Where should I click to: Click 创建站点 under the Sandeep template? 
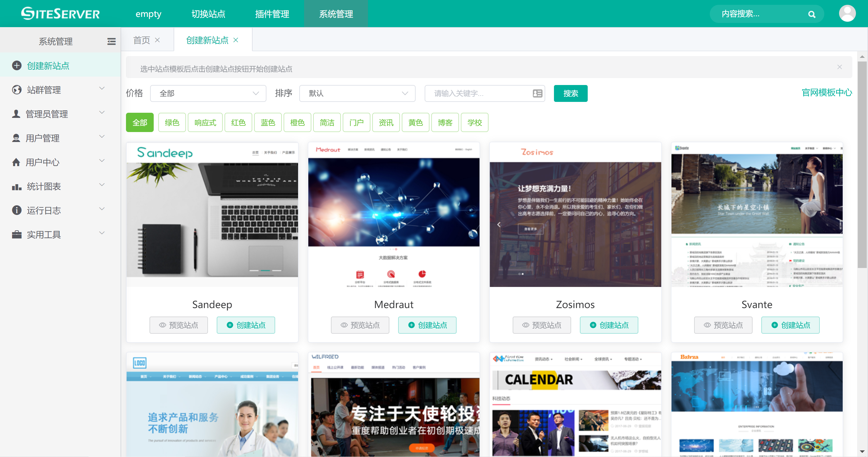point(246,325)
